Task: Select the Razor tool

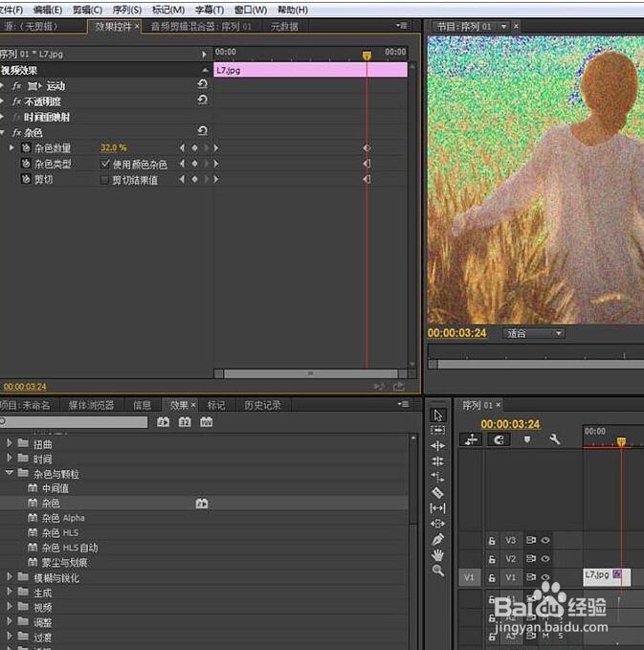Action: (x=438, y=492)
